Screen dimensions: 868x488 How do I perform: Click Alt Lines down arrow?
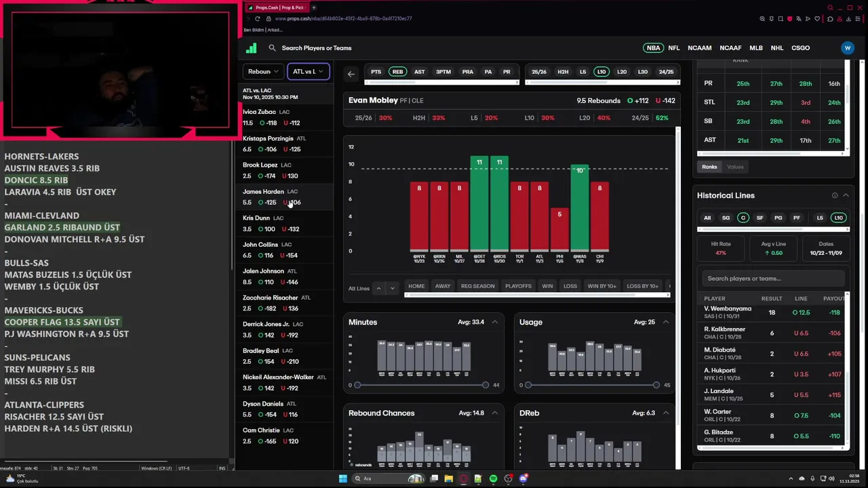coord(392,288)
